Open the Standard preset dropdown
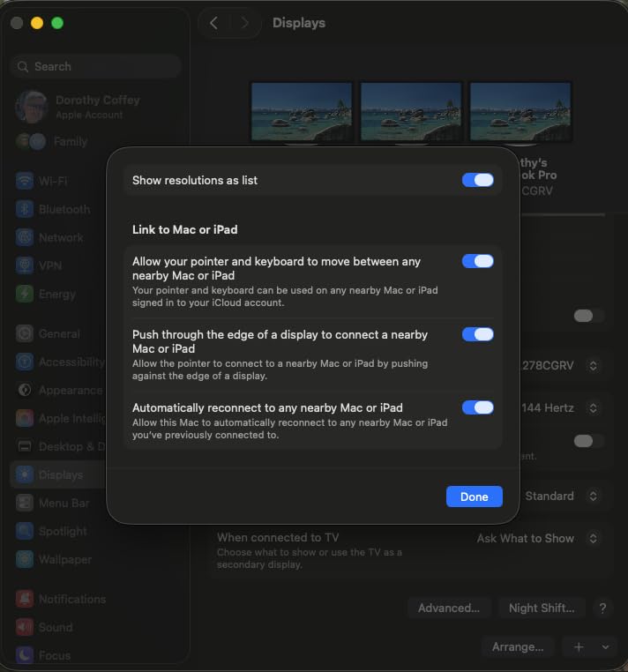This screenshot has width=628, height=672. (562, 496)
